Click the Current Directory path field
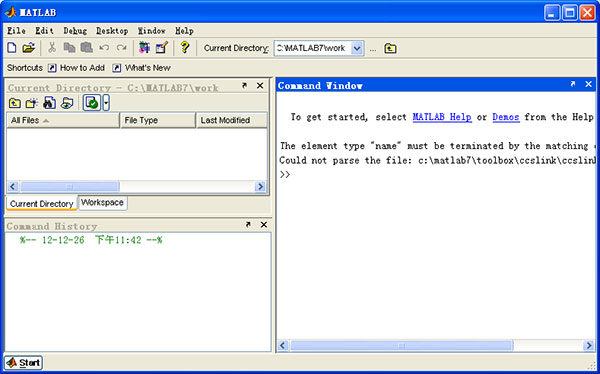This screenshot has height=374, width=600. point(313,48)
